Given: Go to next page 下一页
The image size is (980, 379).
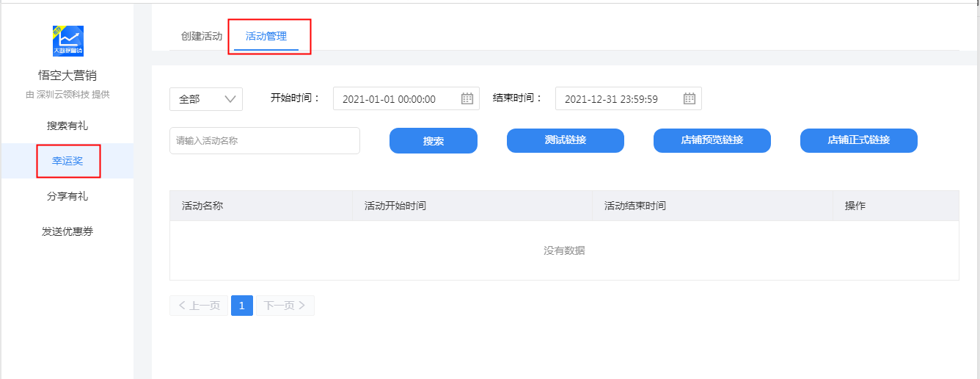Looking at the screenshot, I should tap(285, 306).
